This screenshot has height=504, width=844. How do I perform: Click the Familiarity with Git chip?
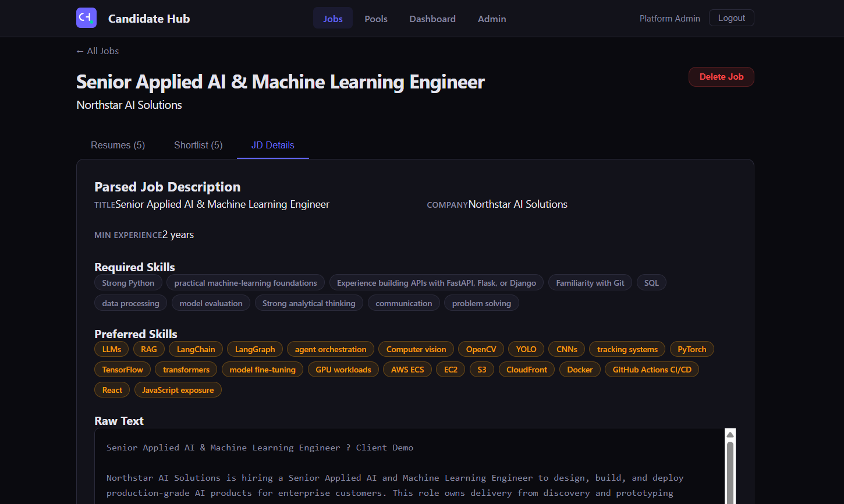pyautogui.click(x=590, y=283)
